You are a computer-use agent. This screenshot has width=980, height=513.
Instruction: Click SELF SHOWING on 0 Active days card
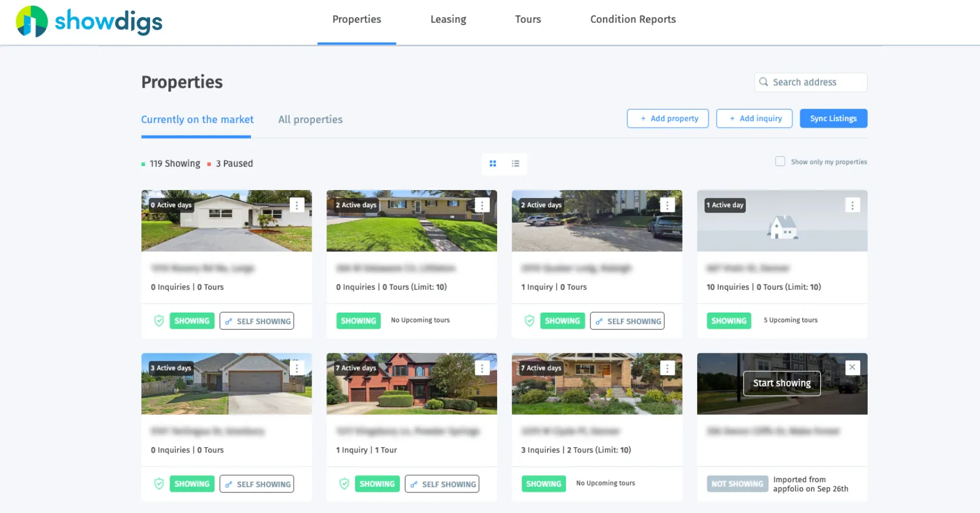point(257,321)
